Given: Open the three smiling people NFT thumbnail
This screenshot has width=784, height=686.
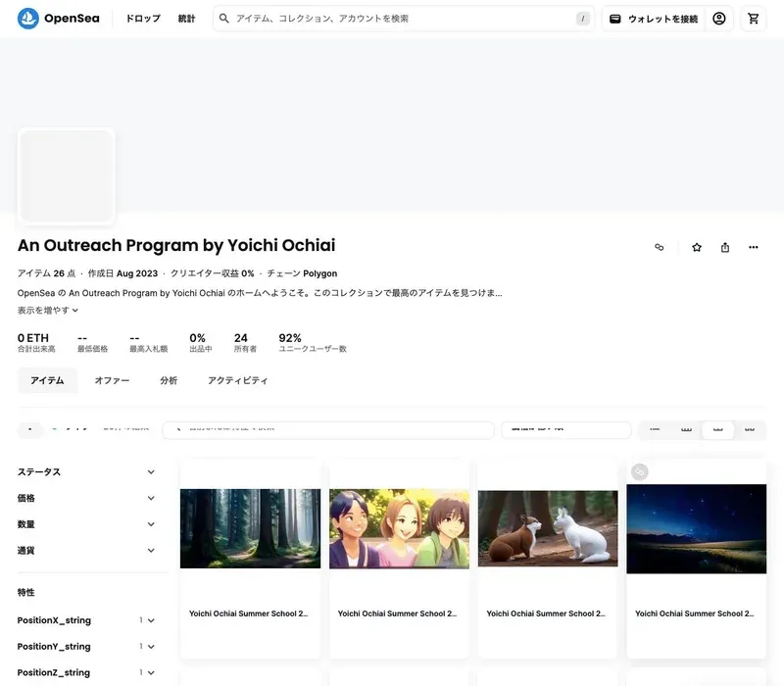Looking at the screenshot, I should click(399, 528).
